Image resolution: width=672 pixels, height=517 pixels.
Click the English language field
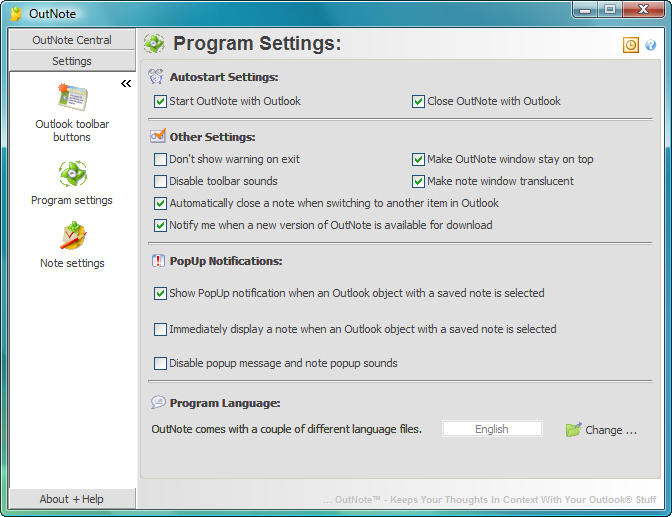point(492,429)
